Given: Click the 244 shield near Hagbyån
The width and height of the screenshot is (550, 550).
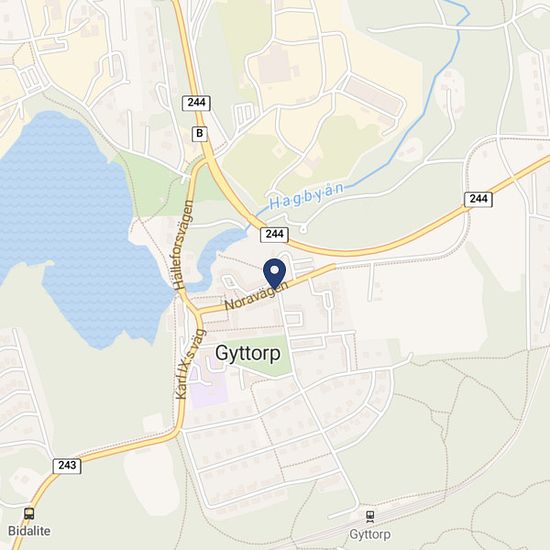Looking at the screenshot, I should coord(274,234).
